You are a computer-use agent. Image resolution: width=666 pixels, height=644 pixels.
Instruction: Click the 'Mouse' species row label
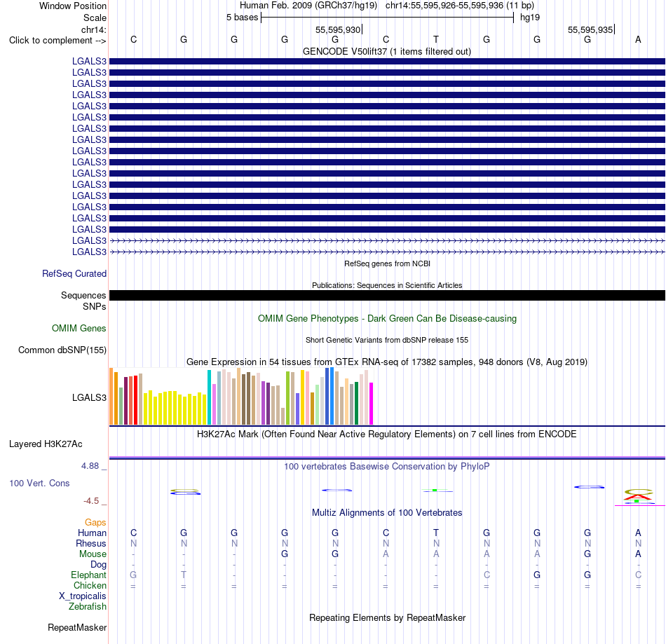(x=93, y=554)
